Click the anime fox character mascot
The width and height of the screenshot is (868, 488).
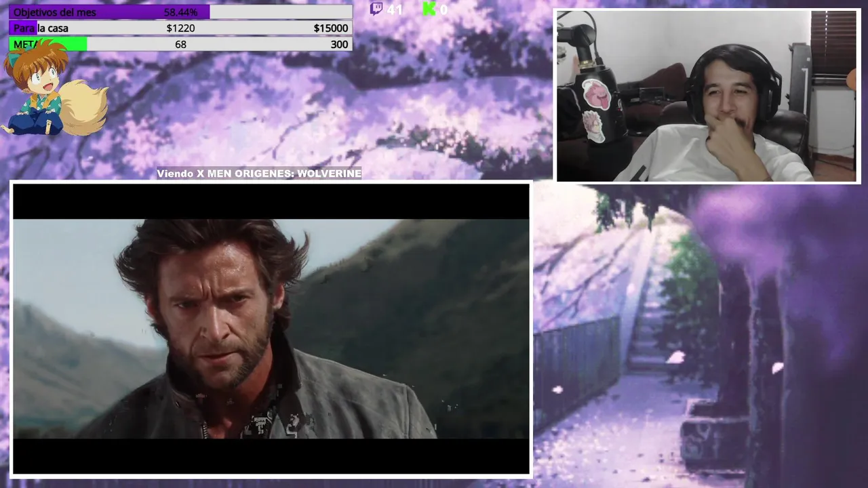(54, 87)
